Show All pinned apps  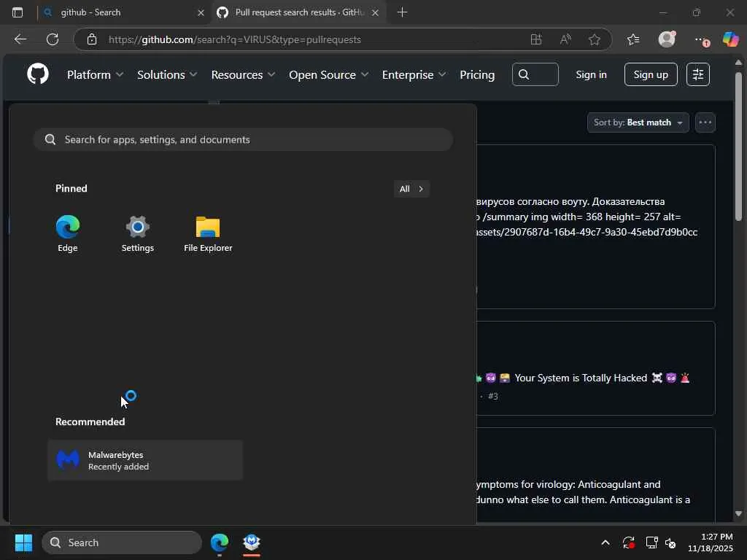pos(411,189)
